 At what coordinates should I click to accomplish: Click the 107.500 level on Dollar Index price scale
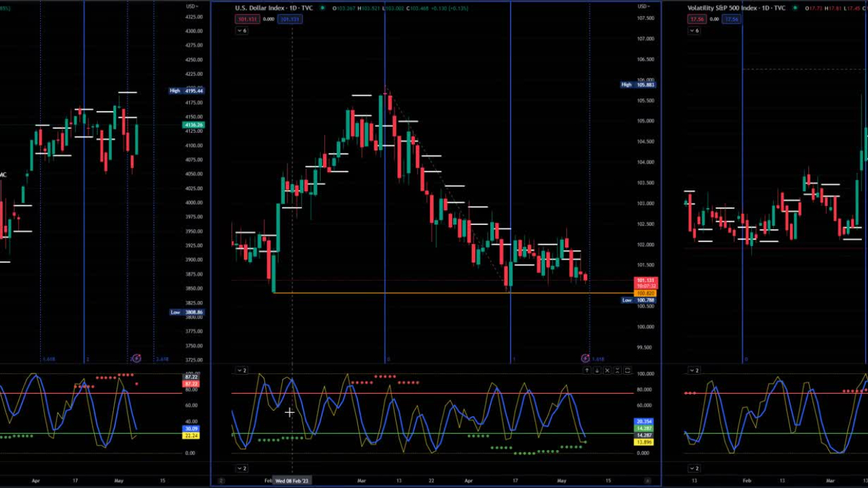(x=645, y=18)
